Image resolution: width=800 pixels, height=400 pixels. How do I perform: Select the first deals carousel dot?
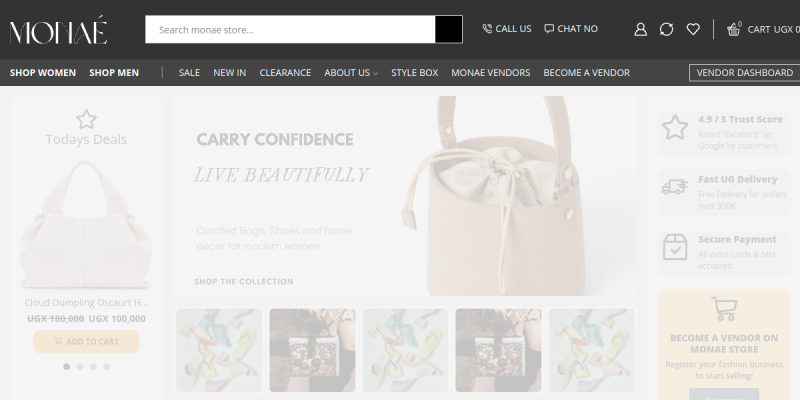click(x=66, y=366)
